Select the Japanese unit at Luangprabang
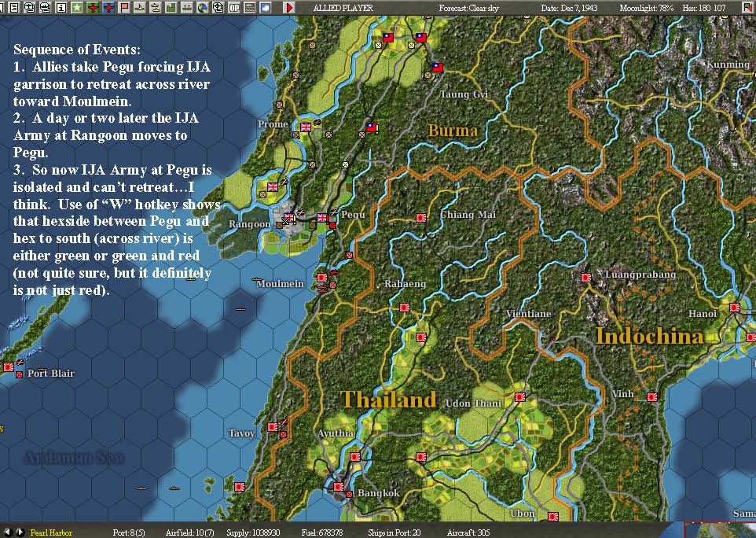The height and width of the screenshot is (538, 756). pos(585,278)
